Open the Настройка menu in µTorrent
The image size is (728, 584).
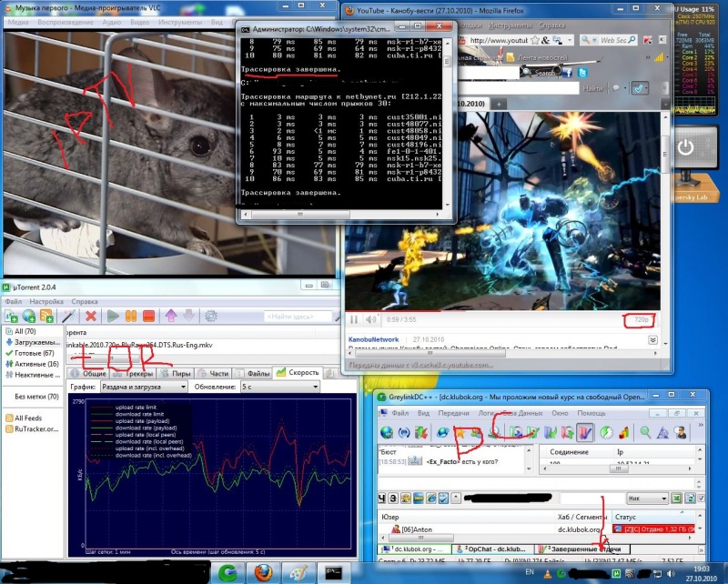[46, 301]
